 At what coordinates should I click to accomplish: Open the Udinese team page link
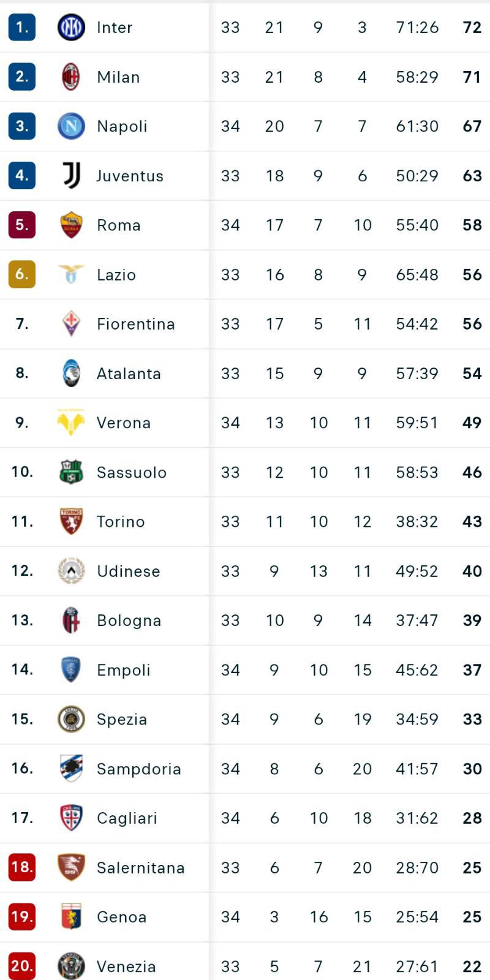(128, 571)
